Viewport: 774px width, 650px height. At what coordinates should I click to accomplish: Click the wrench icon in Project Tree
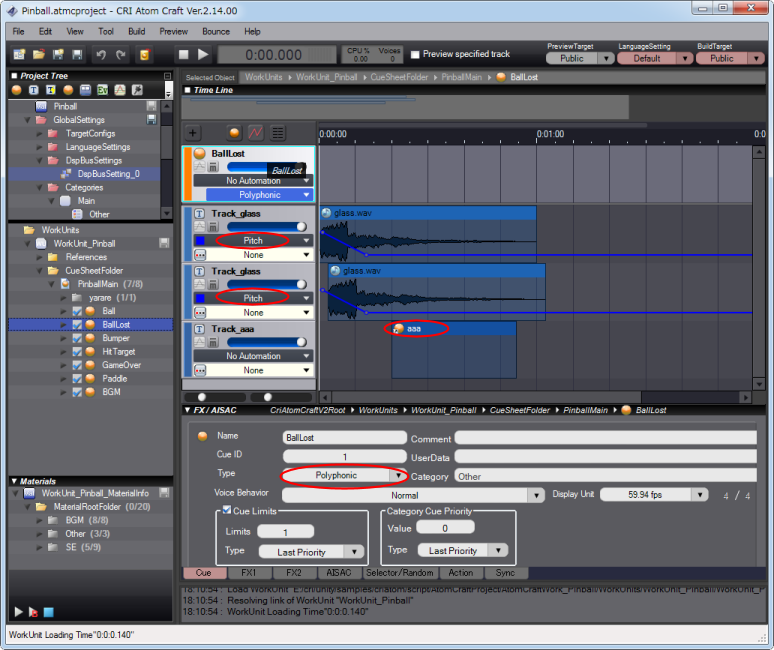click(136, 90)
